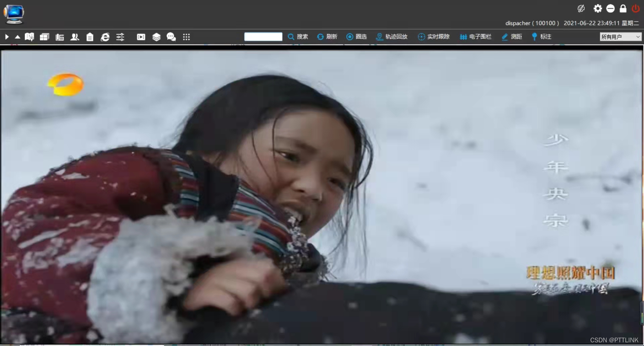Viewport: 644px width, 346px height.
Task: Open the nine-dot grid apps icon
Action: [187, 37]
